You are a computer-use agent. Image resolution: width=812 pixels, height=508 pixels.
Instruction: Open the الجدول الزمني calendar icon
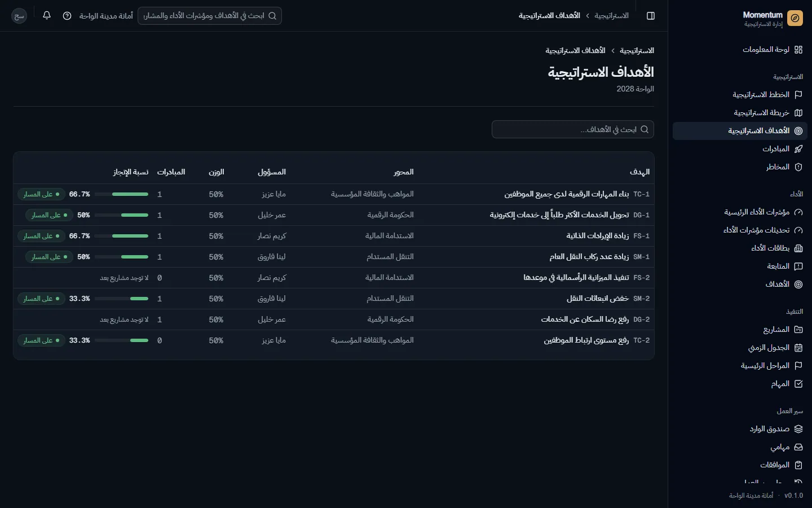(x=798, y=348)
